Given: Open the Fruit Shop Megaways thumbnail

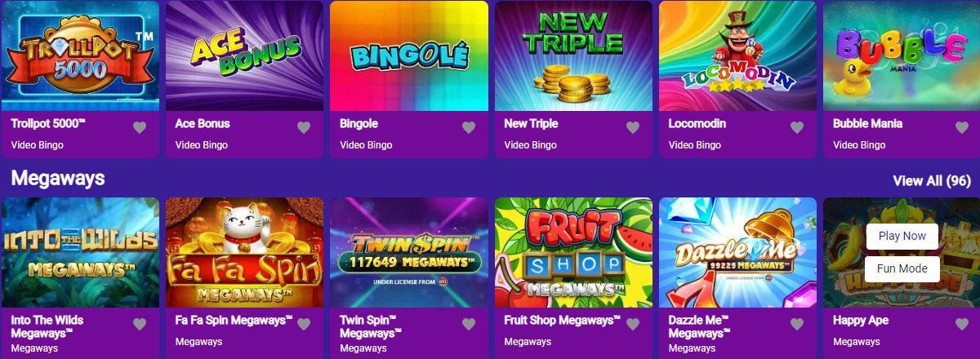Looking at the screenshot, I should point(573,252).
